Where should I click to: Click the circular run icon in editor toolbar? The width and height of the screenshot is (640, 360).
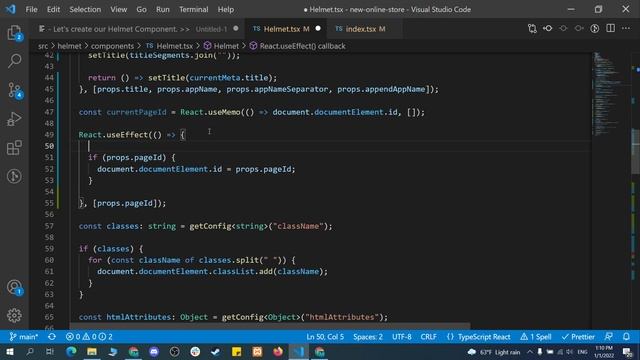tap(595, 29)
